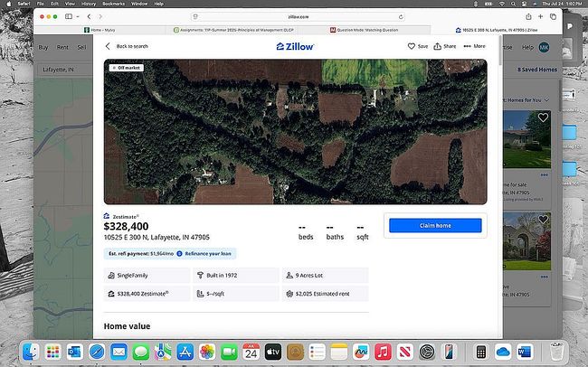Open the Safari File menu
This screenshot has height=367, width=588.
40,4
